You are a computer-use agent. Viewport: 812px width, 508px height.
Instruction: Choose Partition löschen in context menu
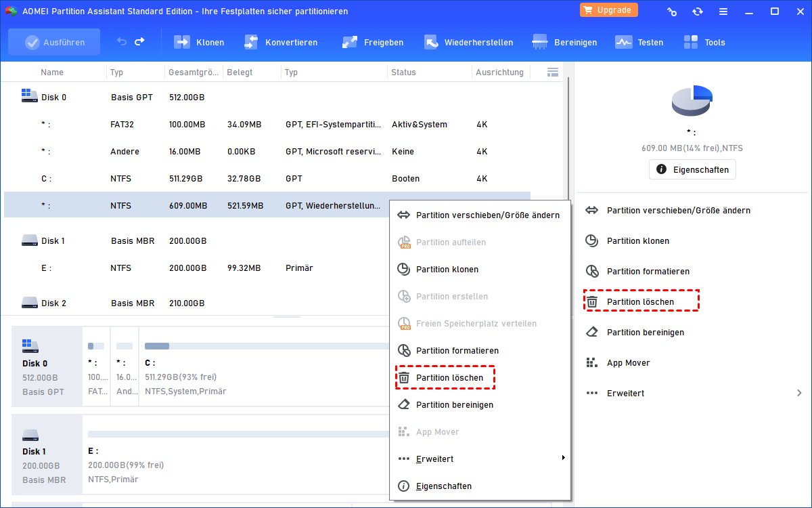480,378
